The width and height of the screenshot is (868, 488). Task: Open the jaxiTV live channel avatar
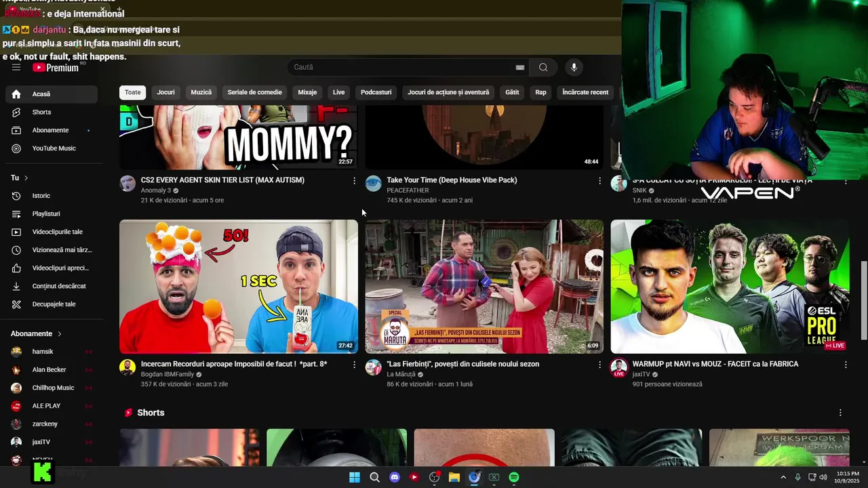(618, 367)
